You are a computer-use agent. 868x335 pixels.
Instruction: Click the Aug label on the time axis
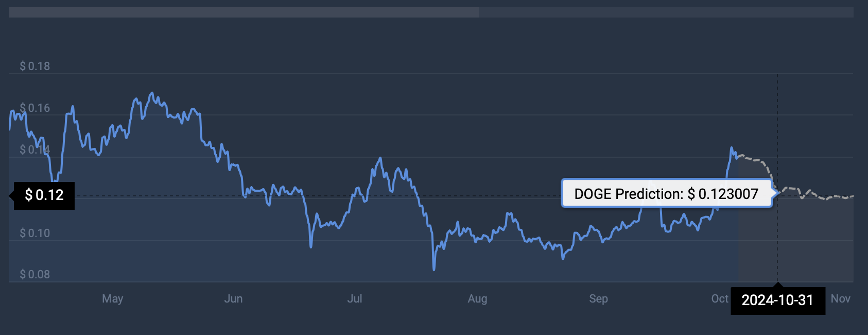[x=477, y=299]
